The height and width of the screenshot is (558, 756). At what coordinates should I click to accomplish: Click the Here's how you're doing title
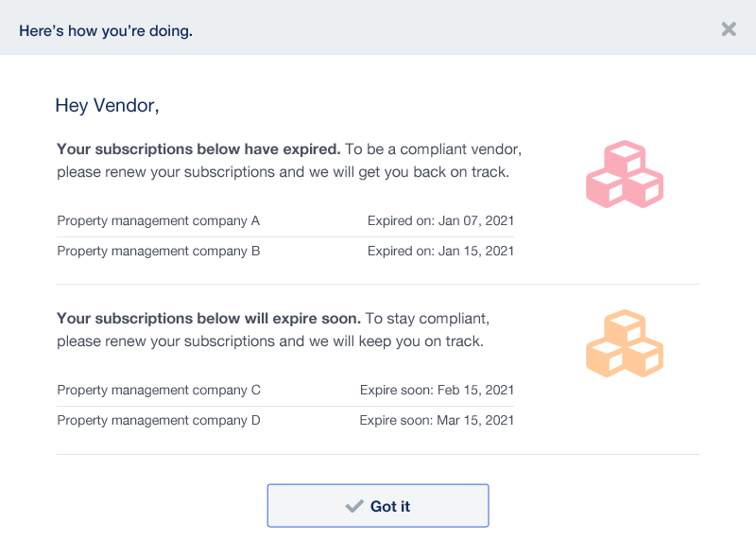pos(106,31)
